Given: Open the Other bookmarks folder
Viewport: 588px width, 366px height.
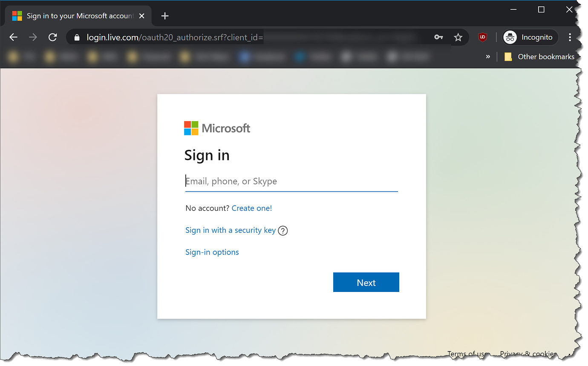Looking at the screenshot, I should coord(539,57).
